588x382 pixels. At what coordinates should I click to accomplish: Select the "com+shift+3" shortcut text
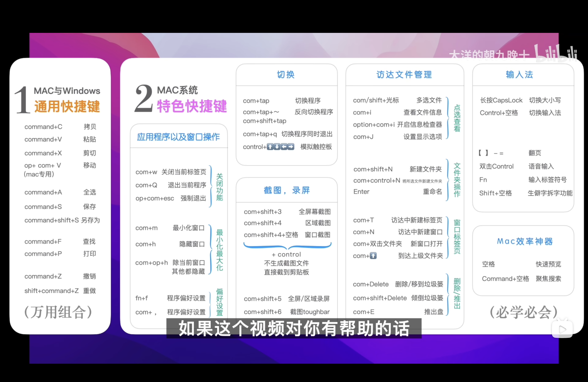point(263,212)
